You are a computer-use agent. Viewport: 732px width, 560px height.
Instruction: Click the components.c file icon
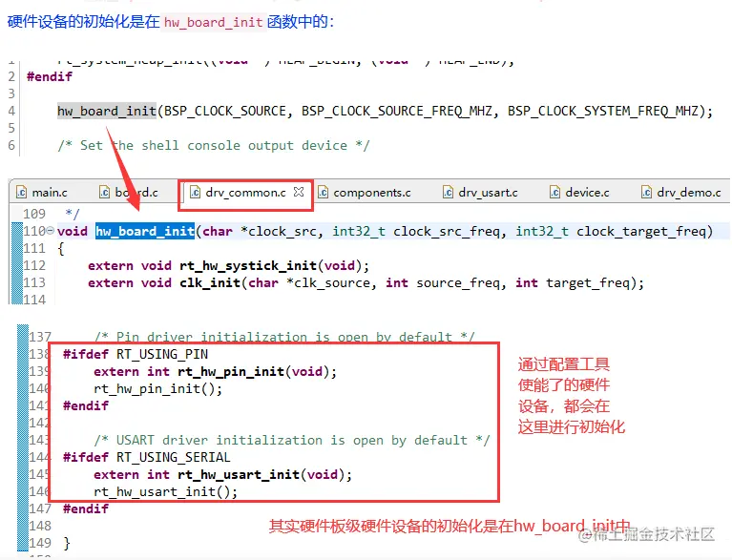tap(323, 192)
